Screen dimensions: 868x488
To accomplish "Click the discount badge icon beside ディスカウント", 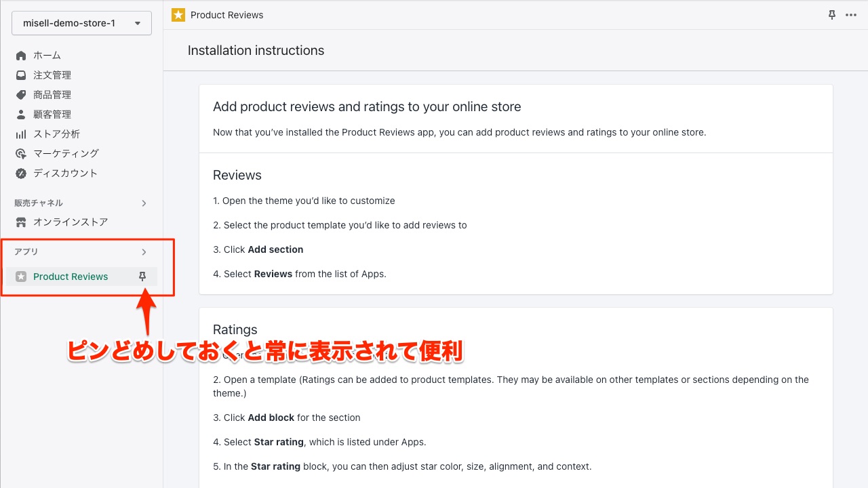I will click(x=21, y=174).
